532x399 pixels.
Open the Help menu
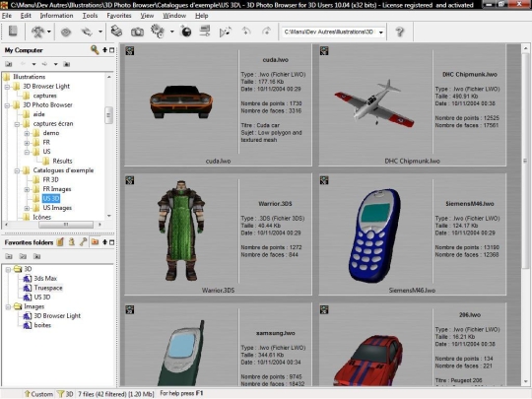[x=202, y=16]
